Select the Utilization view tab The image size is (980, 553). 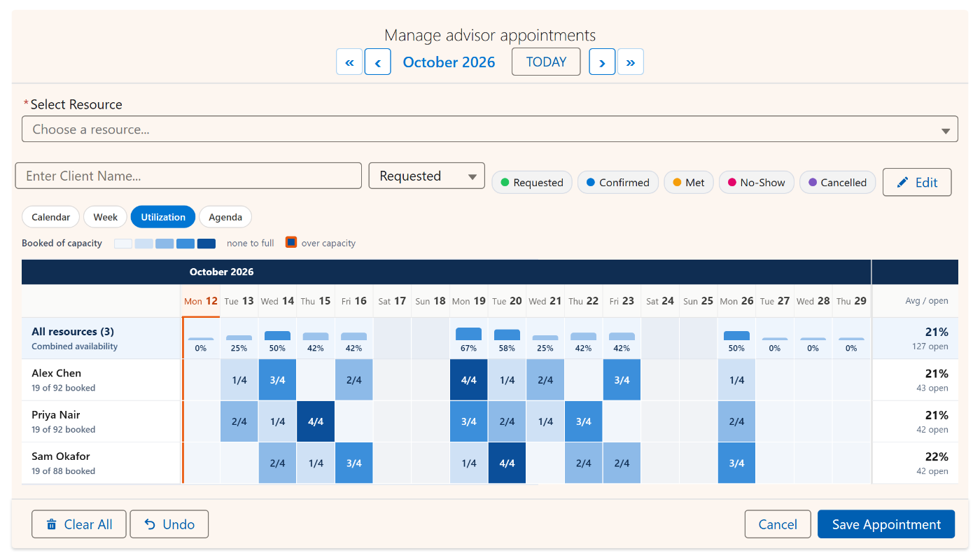point(163,217)
